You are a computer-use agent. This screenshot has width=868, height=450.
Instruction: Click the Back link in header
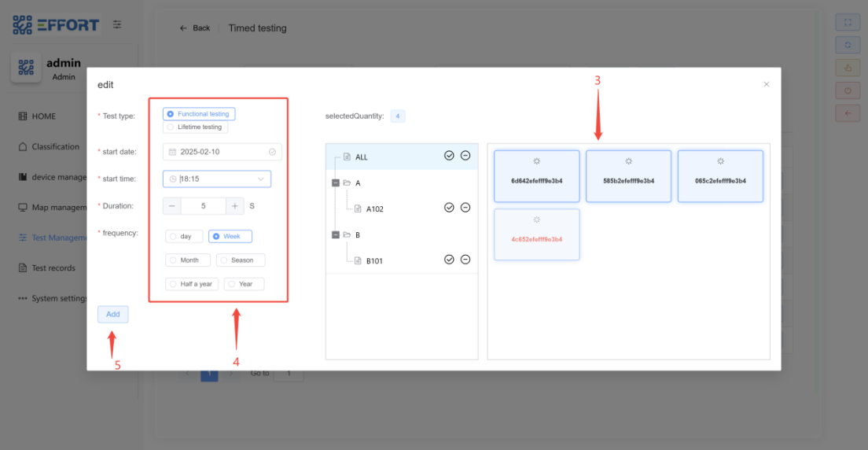[195, 28]
